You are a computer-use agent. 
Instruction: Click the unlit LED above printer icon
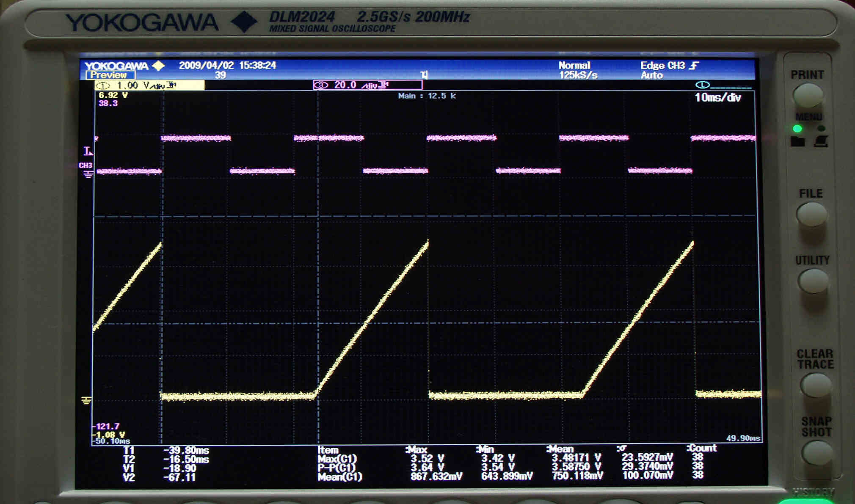tap(821, 128)
